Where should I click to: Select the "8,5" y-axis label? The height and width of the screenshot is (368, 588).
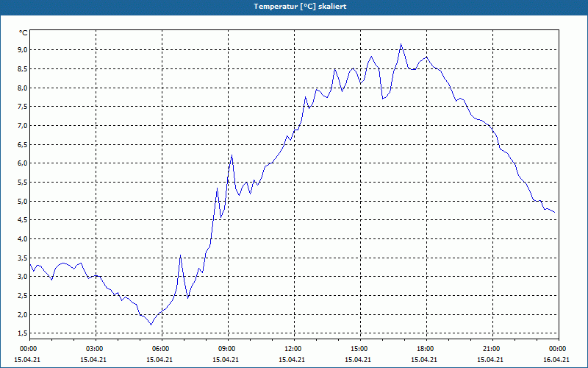[x=23, y=68]
